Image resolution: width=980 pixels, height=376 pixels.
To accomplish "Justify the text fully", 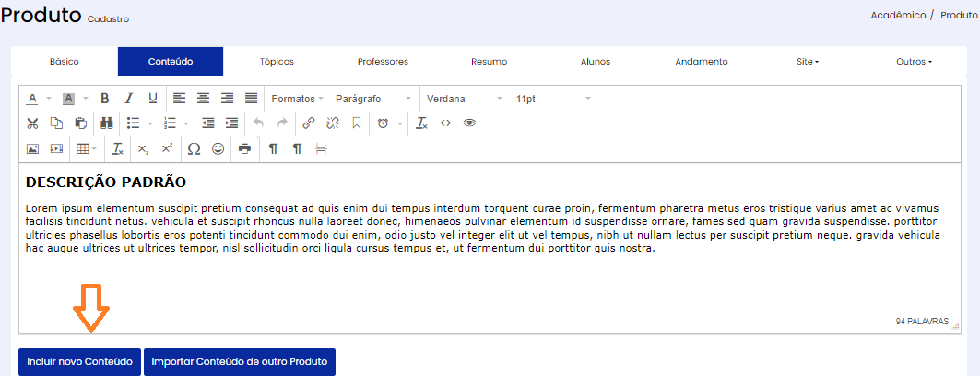I will point(251,98).
